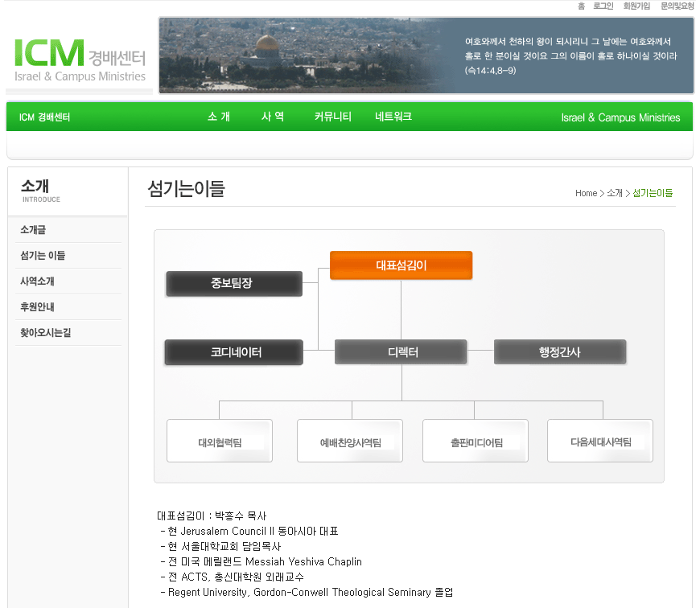Screen dimensions: 700x608
Task: Open the 커뮤니티 menu
Action: [332, 117]
